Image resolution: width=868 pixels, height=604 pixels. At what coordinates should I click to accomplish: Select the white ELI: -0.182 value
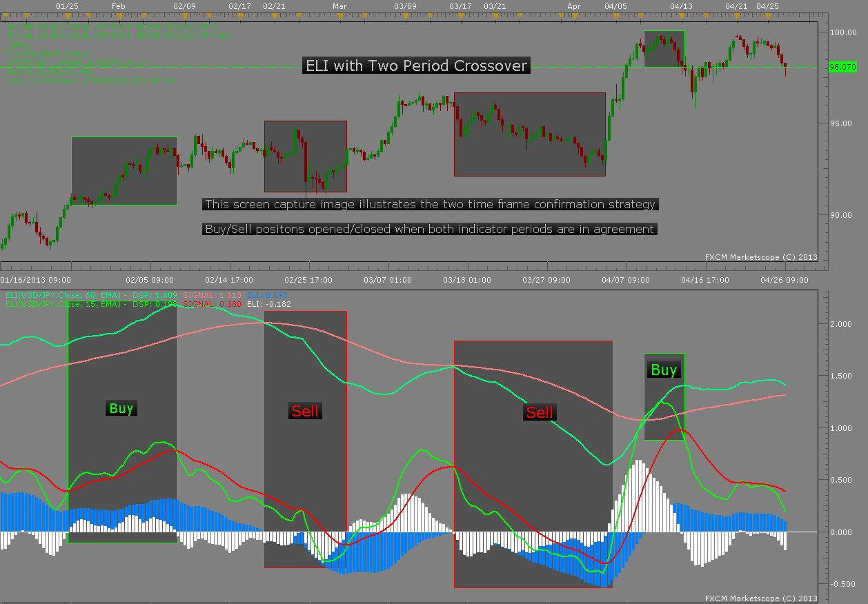[x=269, y=304]
